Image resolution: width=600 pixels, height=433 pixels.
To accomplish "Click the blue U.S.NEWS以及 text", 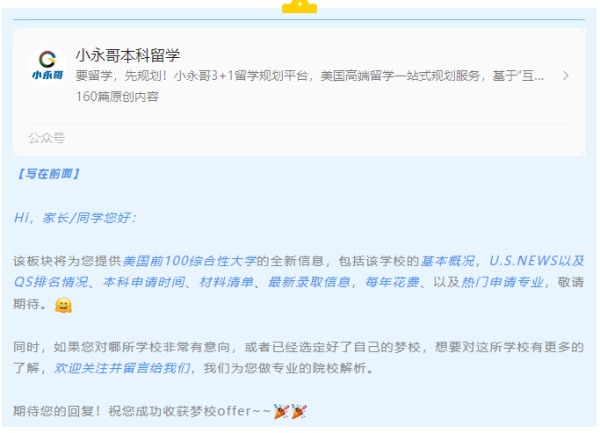I will coord(536,261).
